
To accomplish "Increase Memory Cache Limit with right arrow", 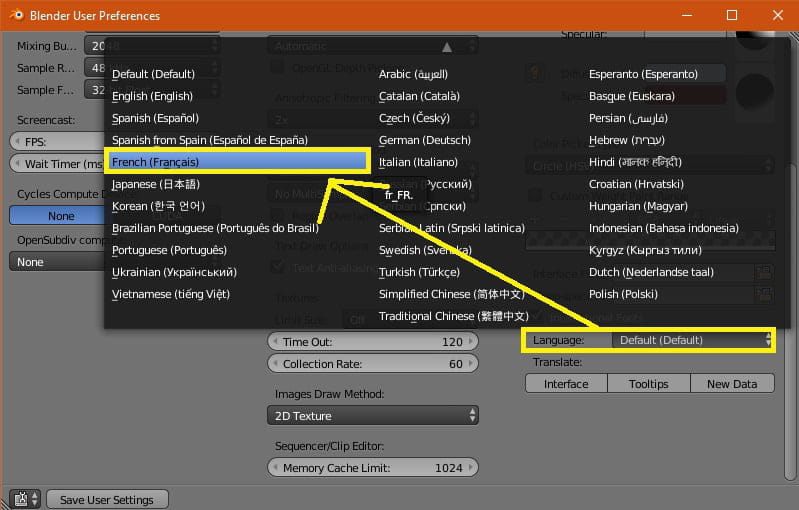I will pos(471,467).
